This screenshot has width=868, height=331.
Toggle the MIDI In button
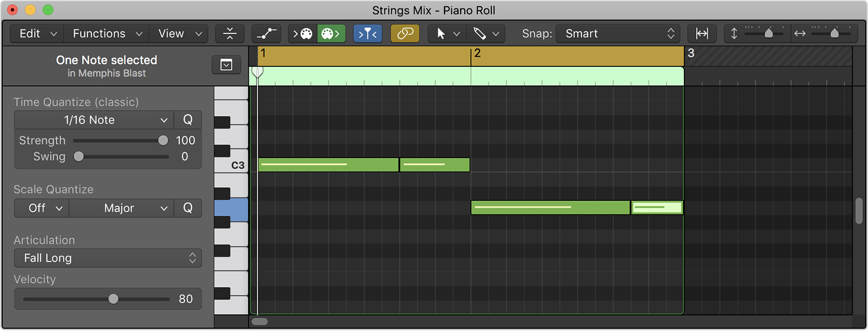pos(303,33)
